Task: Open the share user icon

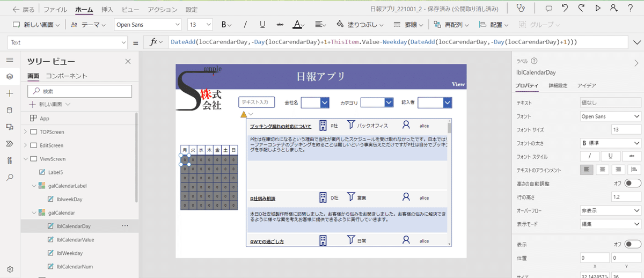Action: (x=613, y=9)
